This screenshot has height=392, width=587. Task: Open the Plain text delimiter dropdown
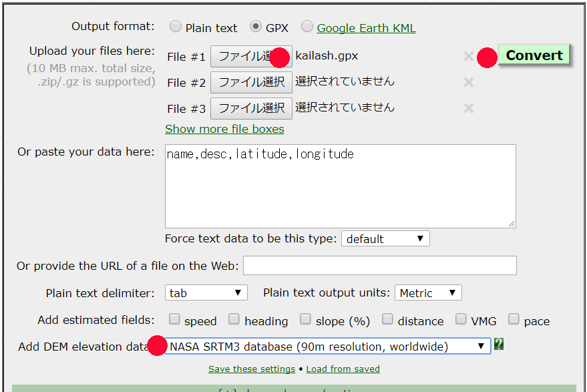(x=206, y=292)
